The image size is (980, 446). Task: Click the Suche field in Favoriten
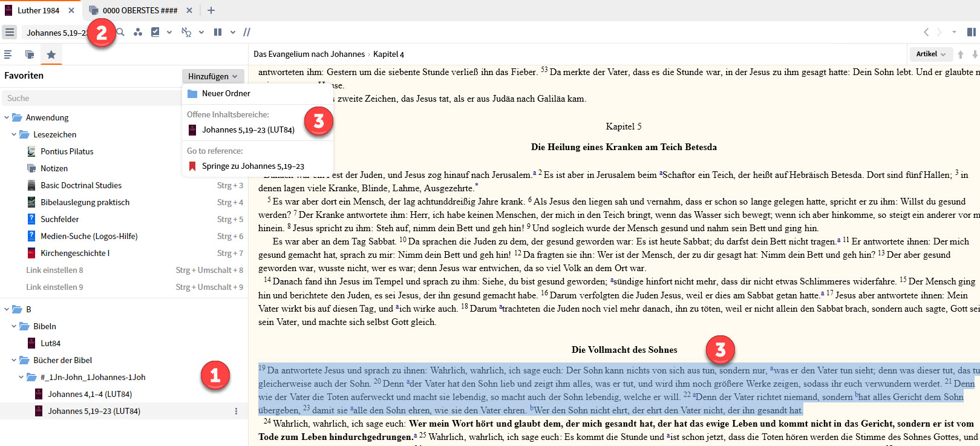click(x=91, y=98)
